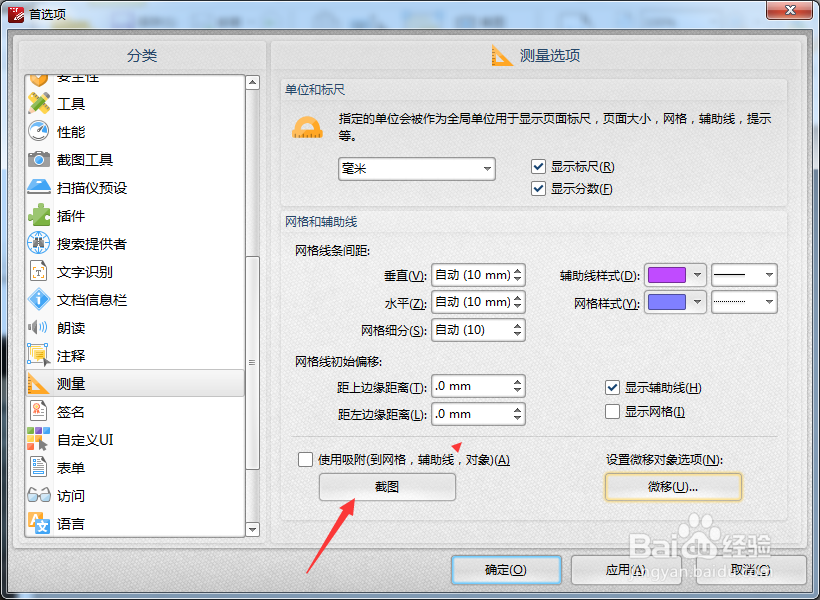
Task: Click the 工具 pencil-ruler icon
Action: [39, 104]
